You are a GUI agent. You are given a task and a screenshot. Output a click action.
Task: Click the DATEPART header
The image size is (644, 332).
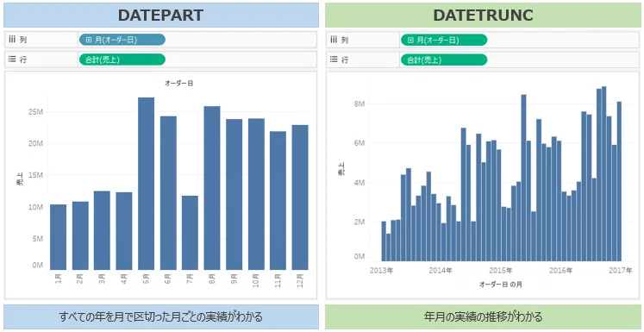pos(161,16)
